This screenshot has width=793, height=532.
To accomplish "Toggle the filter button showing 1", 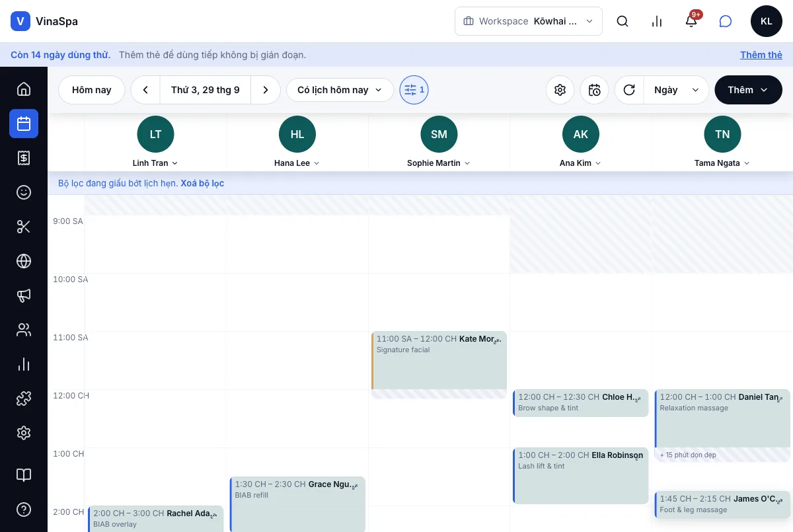I will tap(414, 90).
